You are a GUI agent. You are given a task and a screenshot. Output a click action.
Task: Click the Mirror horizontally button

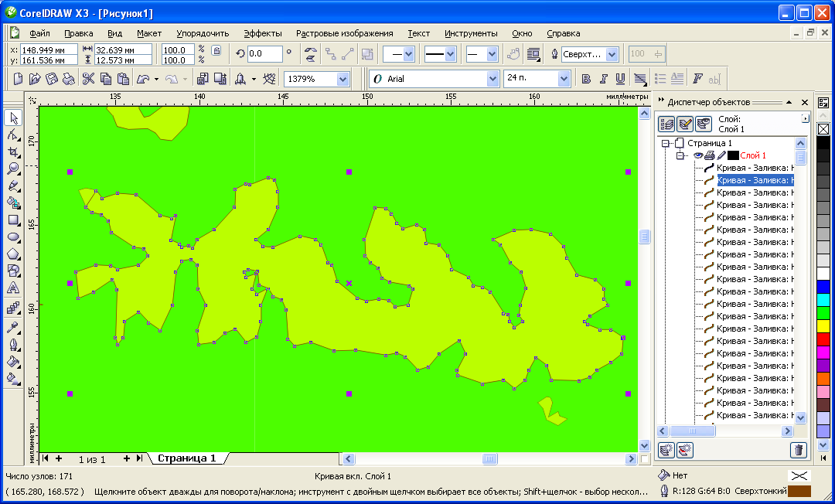[x=311, y=54]
